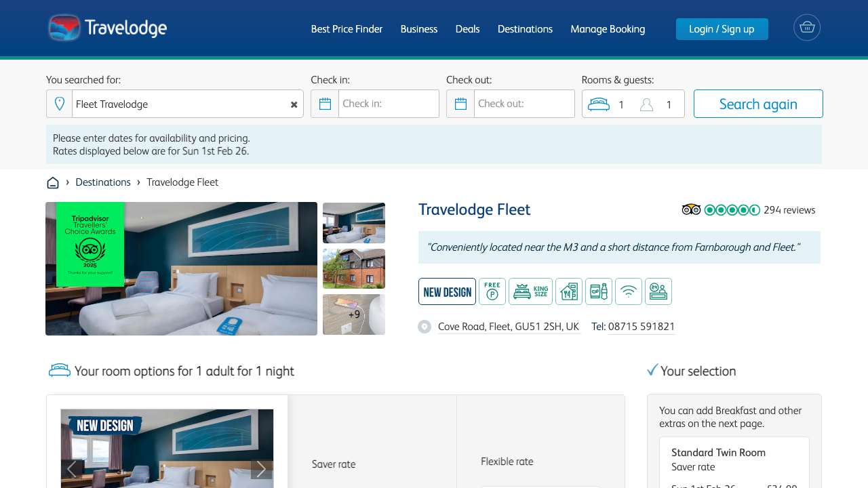Open the Deals menu item
Screen dimensions: 868x488
[x=467, y=29]
